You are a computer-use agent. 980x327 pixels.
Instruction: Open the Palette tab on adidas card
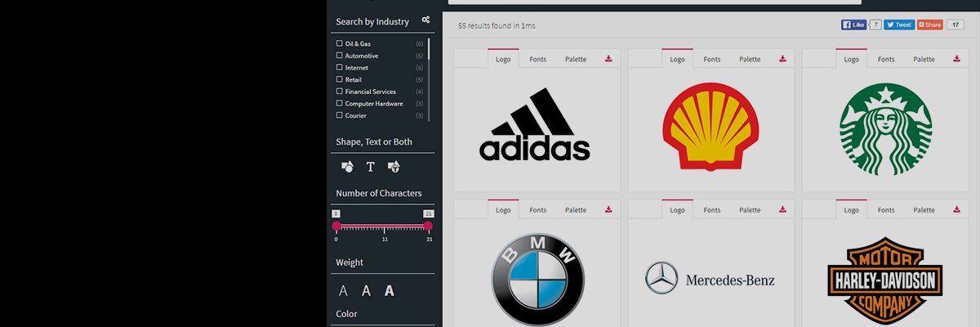tap(576, 59)
